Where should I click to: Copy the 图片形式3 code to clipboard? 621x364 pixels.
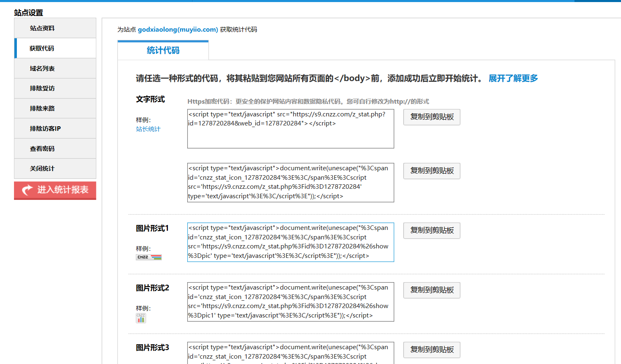(x=432, y=350)
